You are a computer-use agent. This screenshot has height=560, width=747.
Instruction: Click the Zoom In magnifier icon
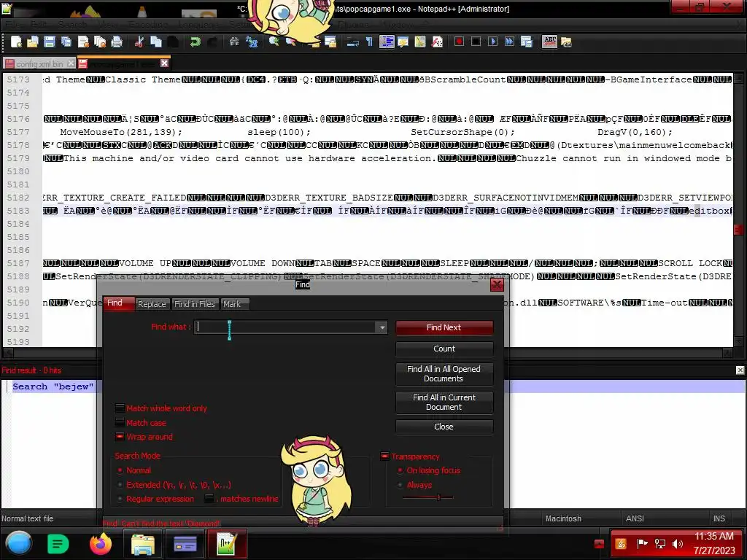click(274, 42)
